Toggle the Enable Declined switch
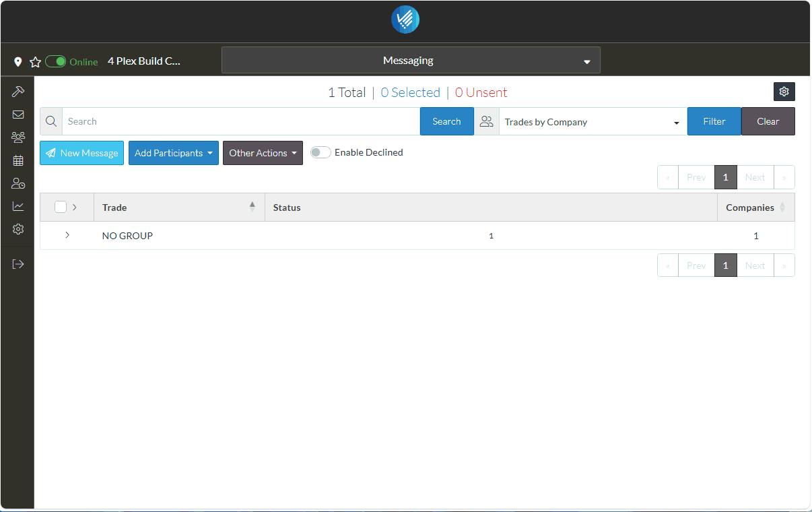Viewport: 812px width, 512px height. [320, 152]
